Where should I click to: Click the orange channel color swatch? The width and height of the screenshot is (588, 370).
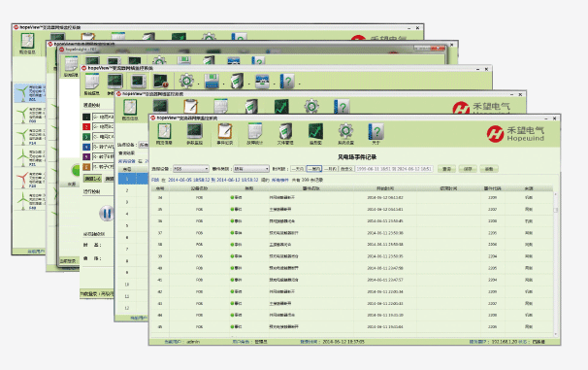[86, 167]
